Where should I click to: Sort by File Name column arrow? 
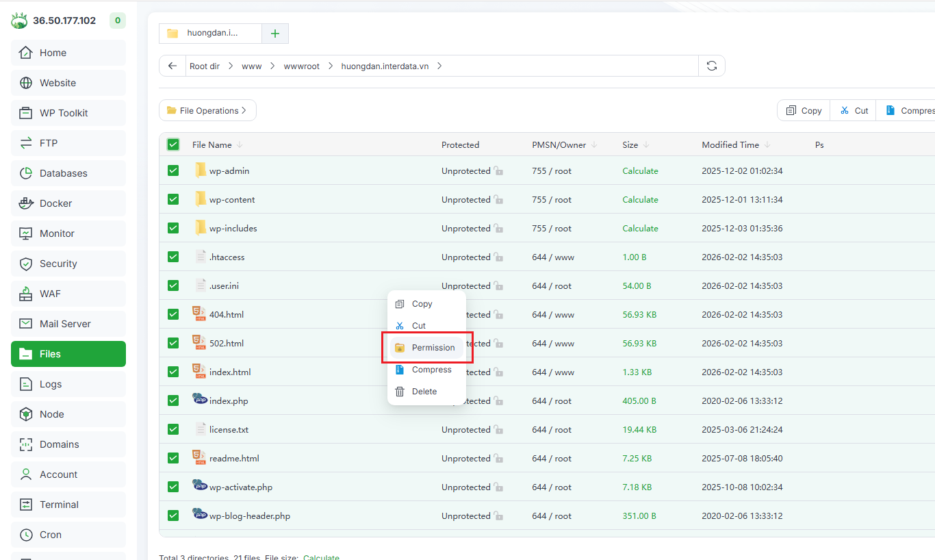240,145
